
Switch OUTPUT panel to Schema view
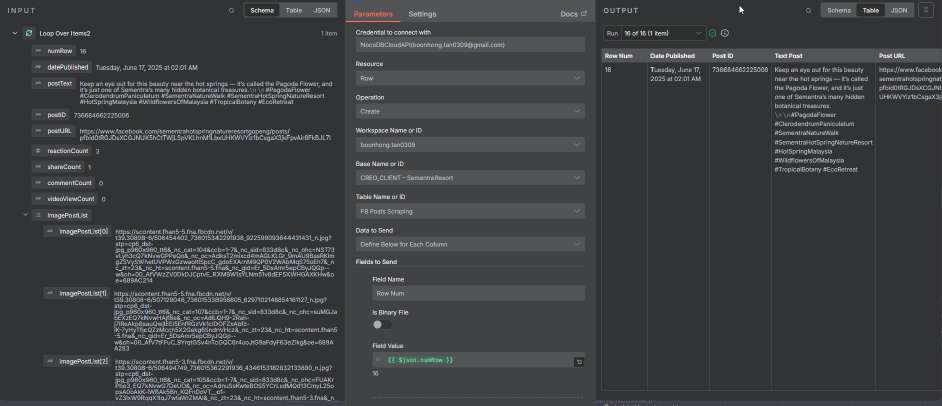coord(839,10)
